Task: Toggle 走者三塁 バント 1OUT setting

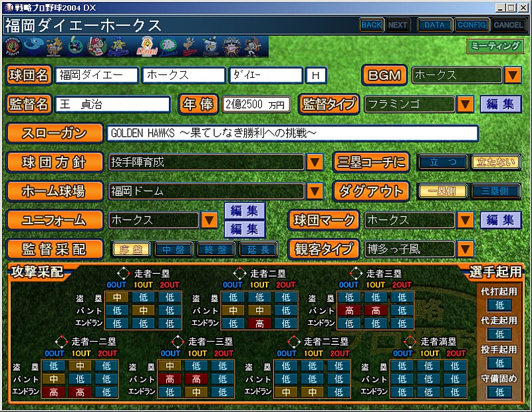Action: click(x=376, y=310)
